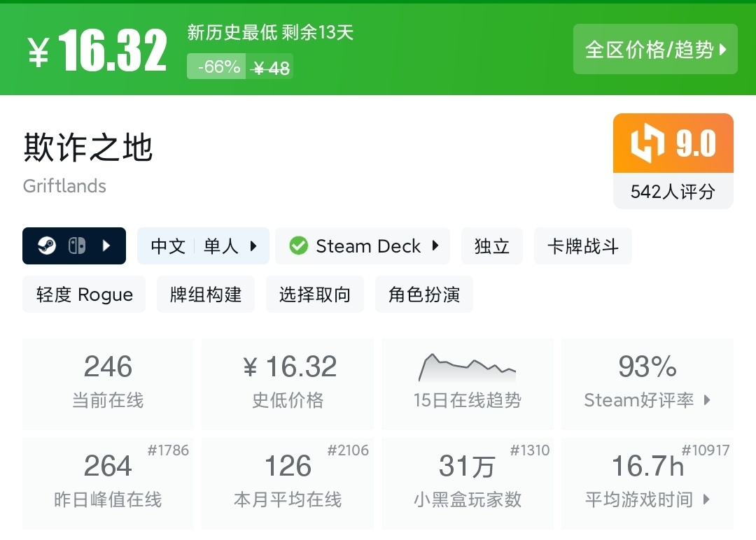Click the Steam platform icon

pyautogui.click(x=47, y=246)
